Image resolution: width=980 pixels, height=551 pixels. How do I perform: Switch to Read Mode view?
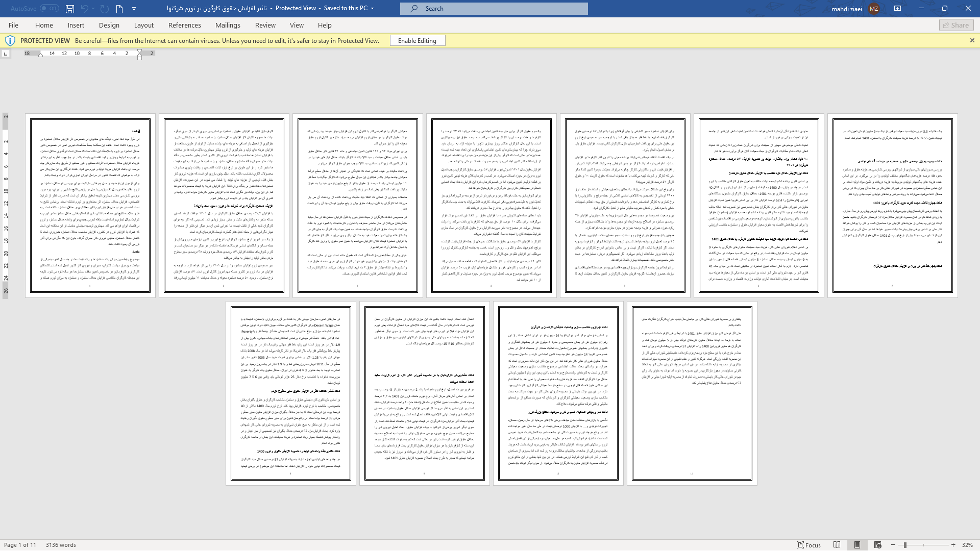pyautogui.click(x=837, y=545)
